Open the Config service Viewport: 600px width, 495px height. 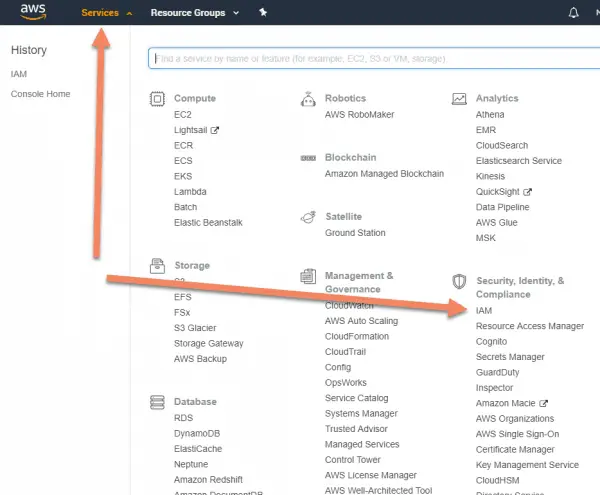(338, 367)
